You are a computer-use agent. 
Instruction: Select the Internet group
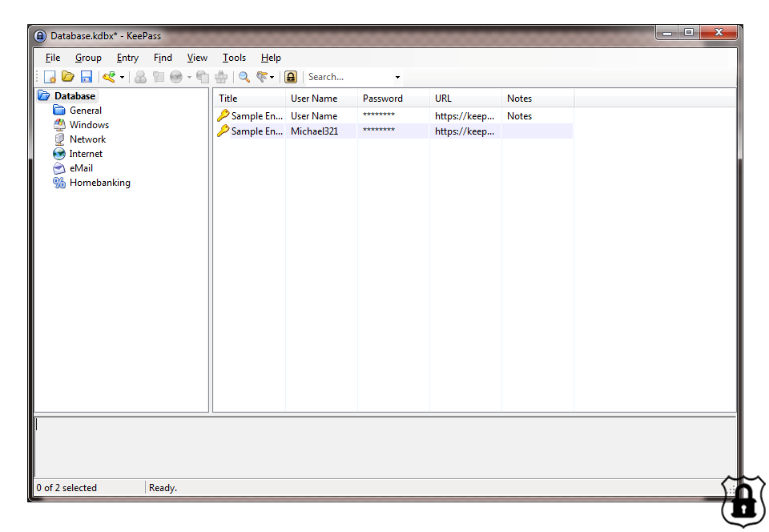(x=86, y=154)
